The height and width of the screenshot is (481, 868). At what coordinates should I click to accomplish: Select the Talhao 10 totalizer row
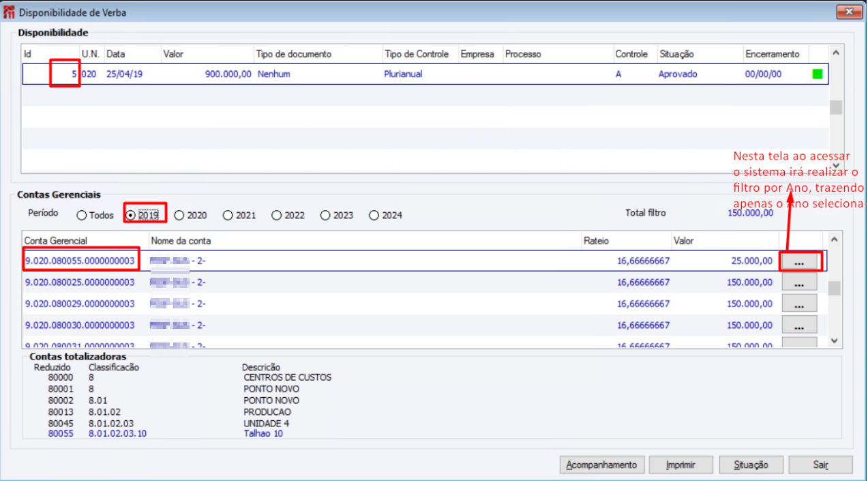click(x=263, y=433)
